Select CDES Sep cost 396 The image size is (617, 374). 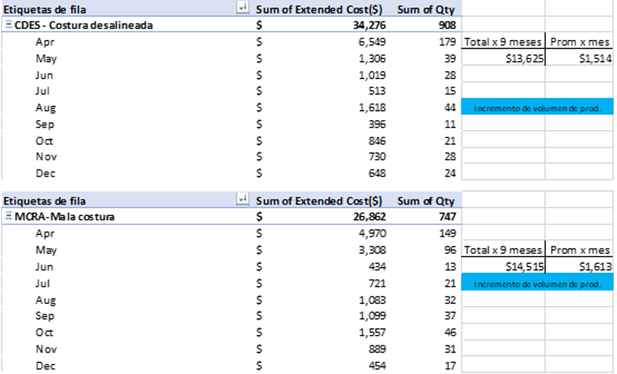pos(377,124)
